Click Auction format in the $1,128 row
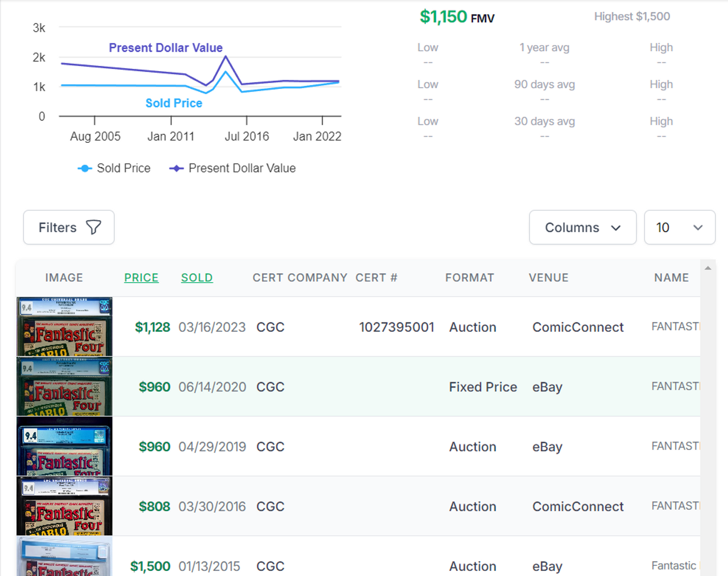The image size is (728, 576). point(473,327)
